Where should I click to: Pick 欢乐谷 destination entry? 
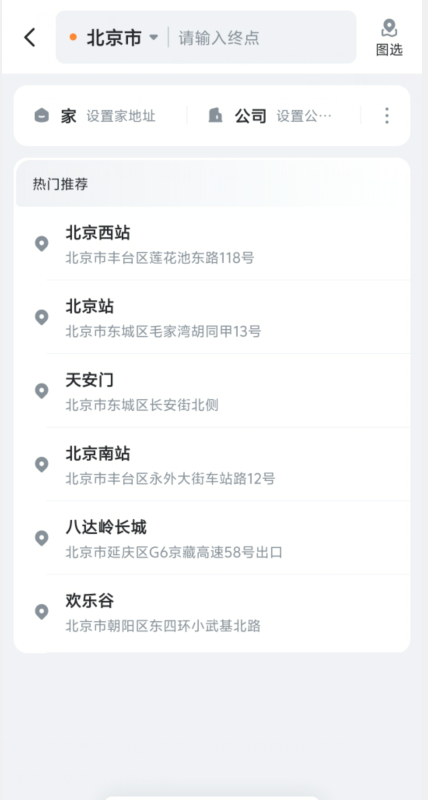(228, 612)
